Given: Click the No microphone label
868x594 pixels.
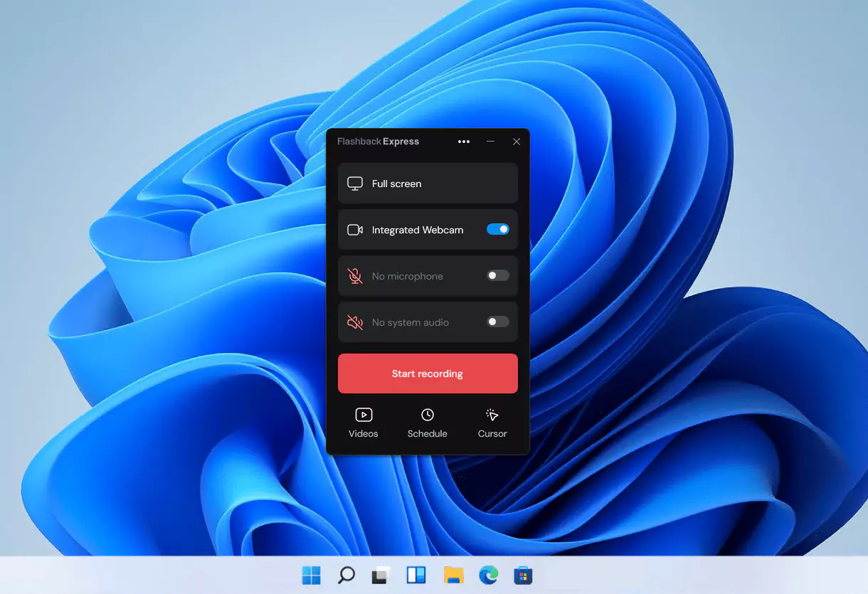Looking at the screenshot, I should [408, 276].
